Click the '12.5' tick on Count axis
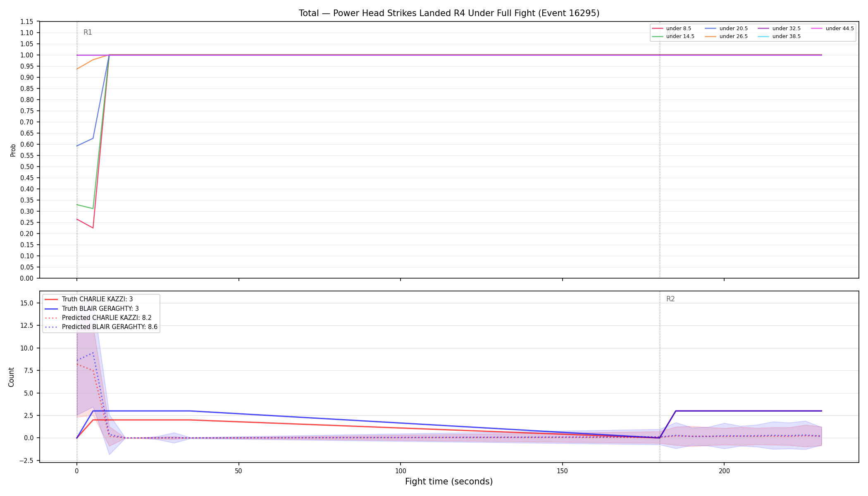 tap(28, 325)
